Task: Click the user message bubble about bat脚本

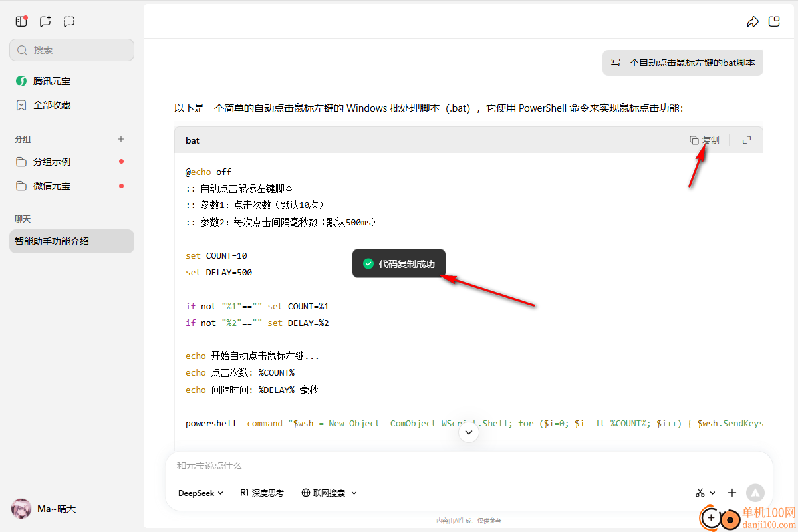Action: 683,63
